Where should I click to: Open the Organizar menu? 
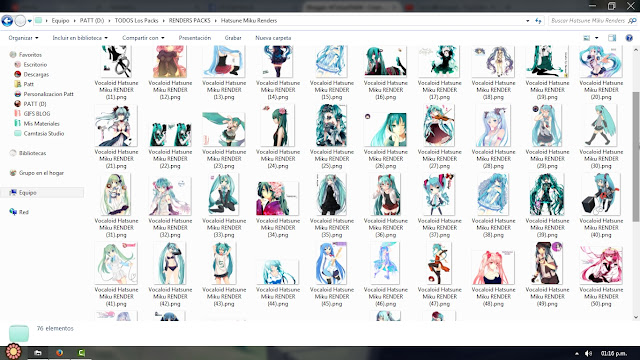tap(23, 38)
